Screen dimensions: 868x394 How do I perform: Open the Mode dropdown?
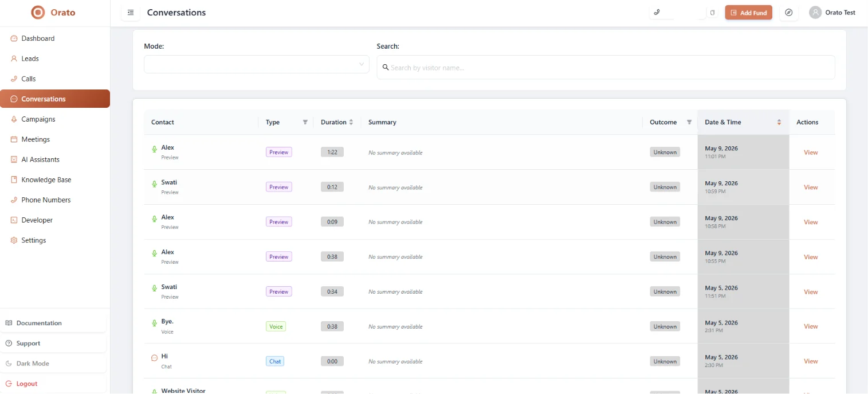(x=257, y=64)
